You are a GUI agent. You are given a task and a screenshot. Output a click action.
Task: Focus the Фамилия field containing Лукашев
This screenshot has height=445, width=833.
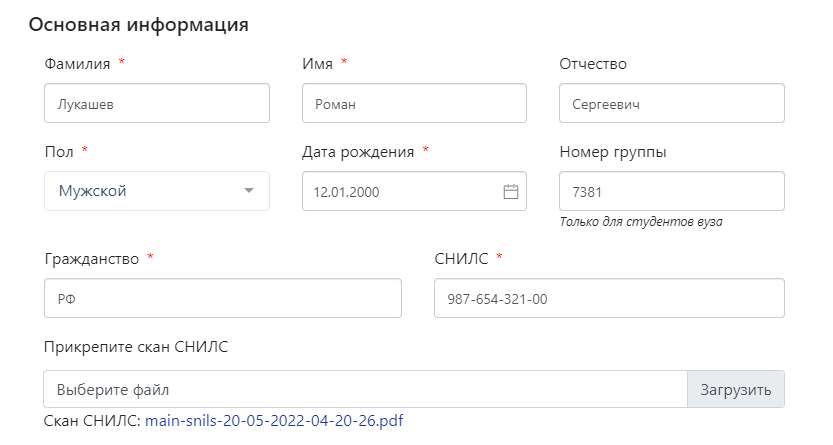(x=157, y=103)
